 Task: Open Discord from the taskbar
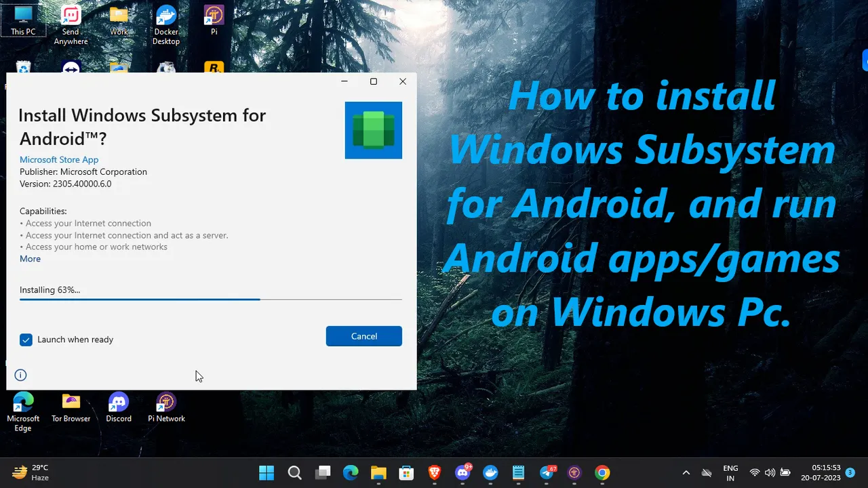(463, 472)
